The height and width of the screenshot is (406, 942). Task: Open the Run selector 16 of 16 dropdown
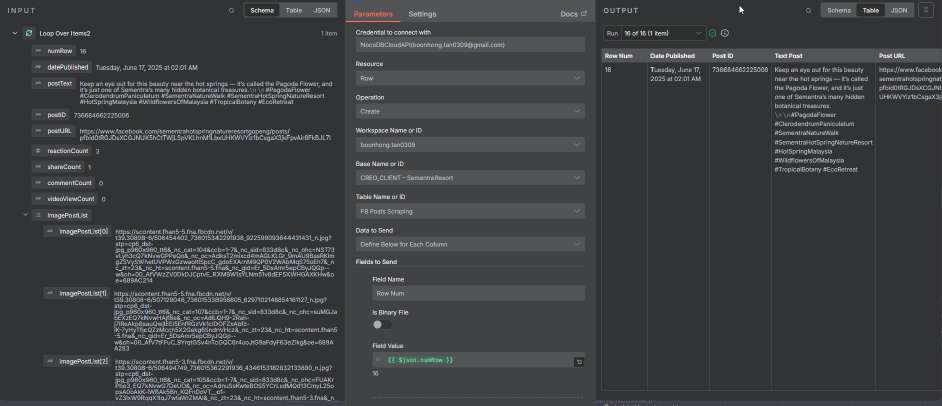[663, 34]
